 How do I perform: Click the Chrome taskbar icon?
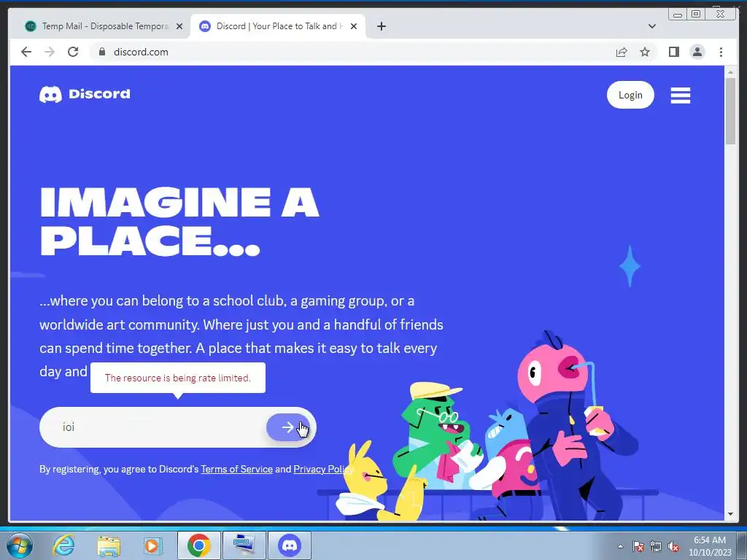pyautogui.click(x=198, y=545)
